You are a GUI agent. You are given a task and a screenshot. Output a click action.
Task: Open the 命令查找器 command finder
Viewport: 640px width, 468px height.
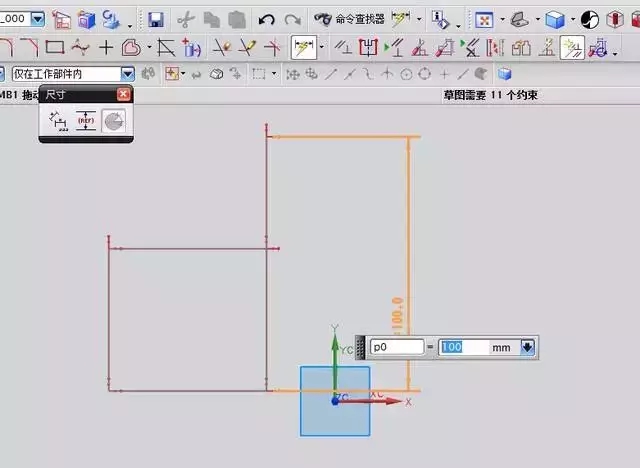point(348,19)
